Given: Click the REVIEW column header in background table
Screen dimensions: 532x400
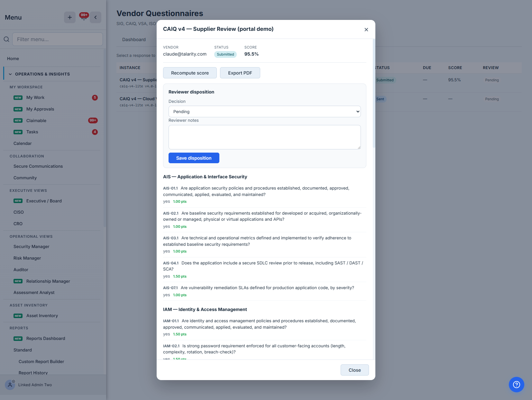Looking at the screenshot, I should point(491,68).
